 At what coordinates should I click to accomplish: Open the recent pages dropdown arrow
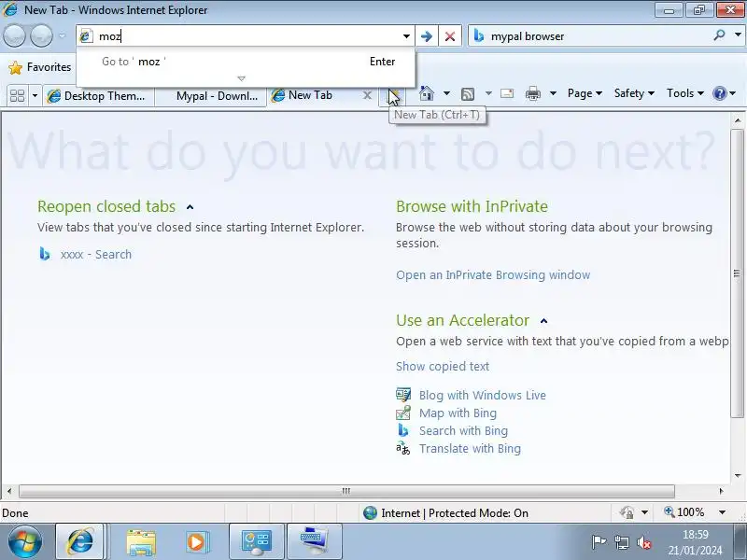(63, 35)
